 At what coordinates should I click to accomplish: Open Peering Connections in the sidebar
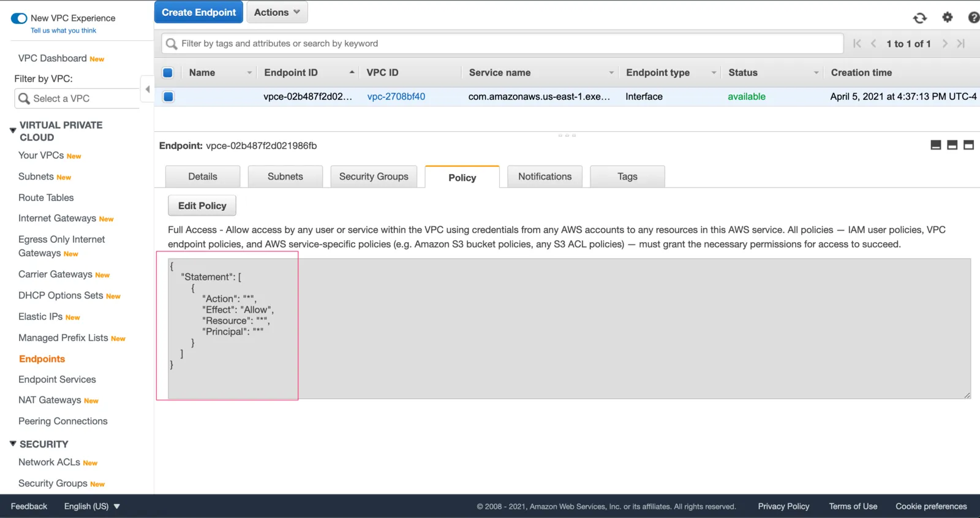point(63,421)
